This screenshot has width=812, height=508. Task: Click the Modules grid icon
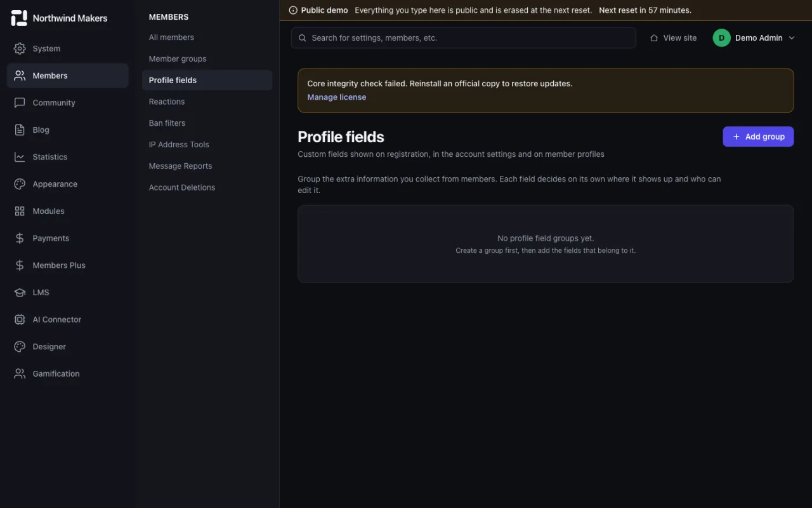[20, 211]
